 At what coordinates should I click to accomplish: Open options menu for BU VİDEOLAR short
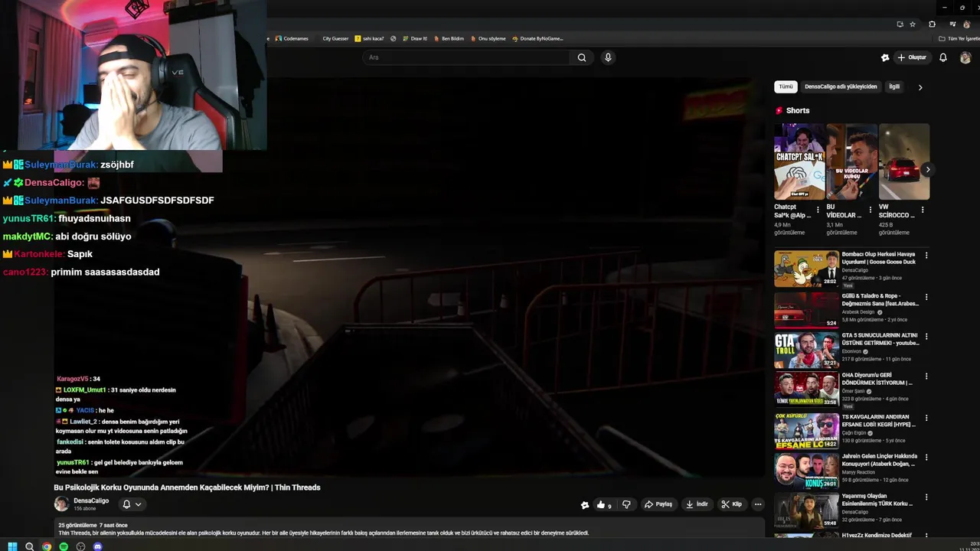click(x=870, y=210)
